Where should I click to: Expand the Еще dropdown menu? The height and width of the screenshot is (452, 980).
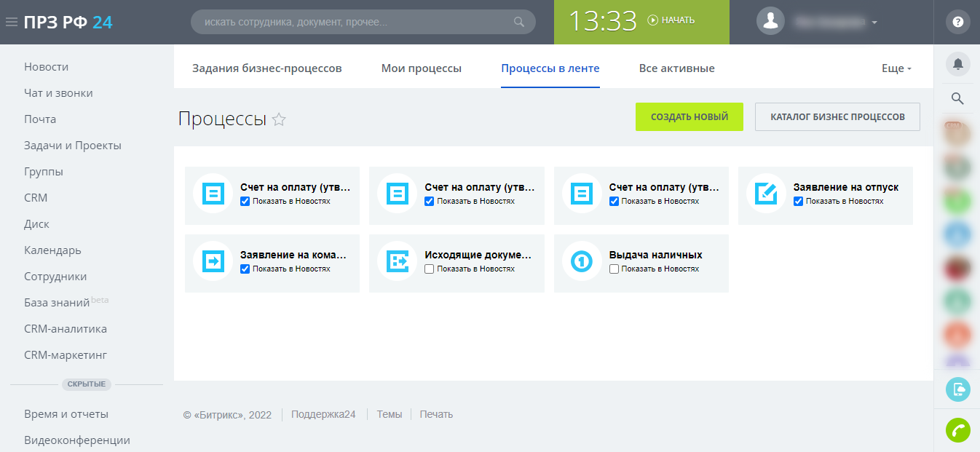pos(896,68)
